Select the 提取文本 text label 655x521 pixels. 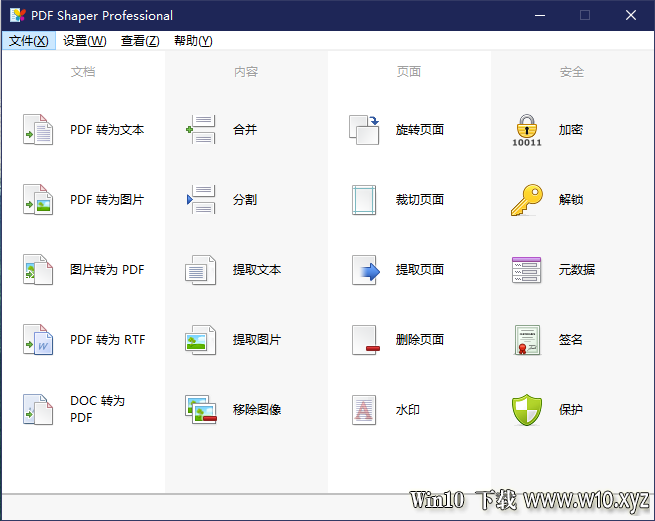point(257,269)
